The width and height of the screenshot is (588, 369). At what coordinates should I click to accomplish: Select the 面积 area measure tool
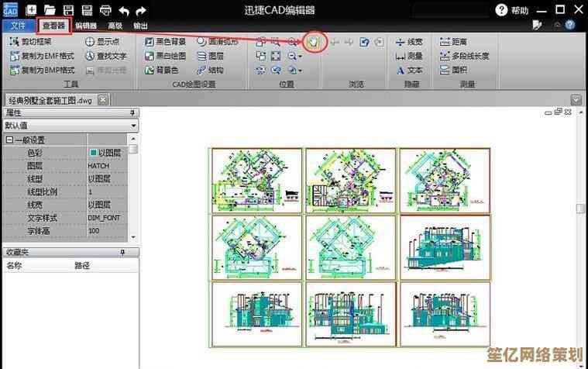[453, 70]
